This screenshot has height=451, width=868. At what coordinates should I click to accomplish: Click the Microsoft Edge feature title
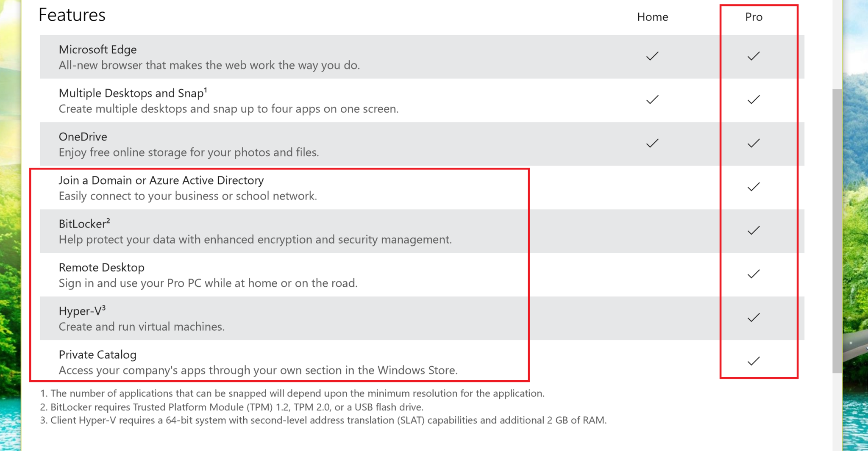(x=97, y=50)
